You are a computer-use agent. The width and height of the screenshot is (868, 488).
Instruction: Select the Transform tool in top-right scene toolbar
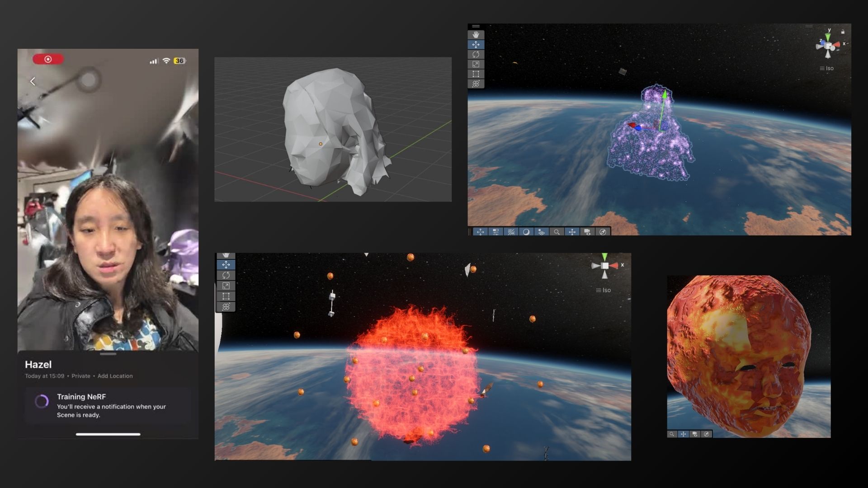476,84
